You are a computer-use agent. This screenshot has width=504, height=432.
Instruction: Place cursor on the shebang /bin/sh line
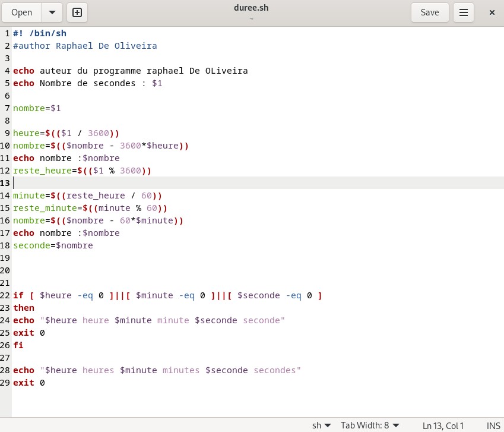click(45, 33)
